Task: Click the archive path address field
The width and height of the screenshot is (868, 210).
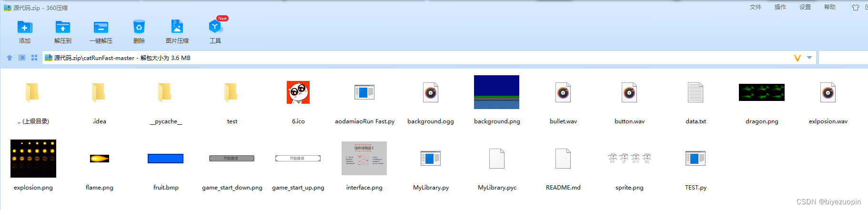Action: 429,58
